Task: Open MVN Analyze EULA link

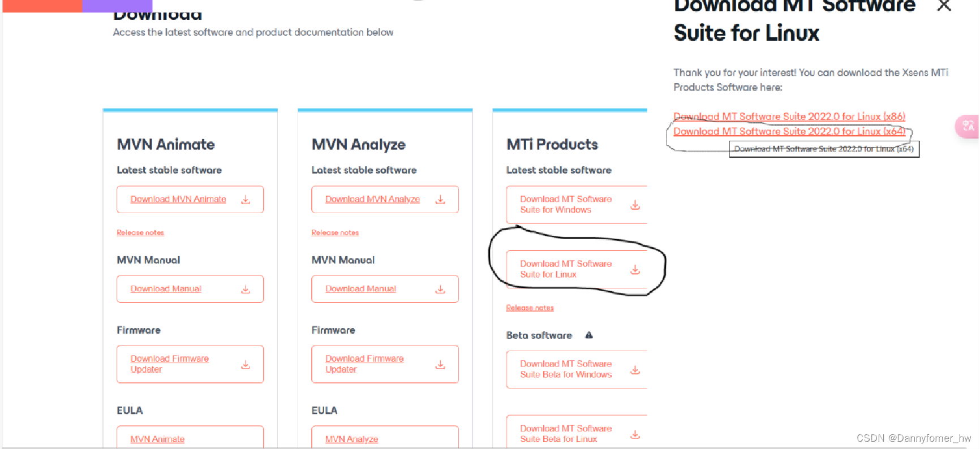Action: (x=351, y=439)
